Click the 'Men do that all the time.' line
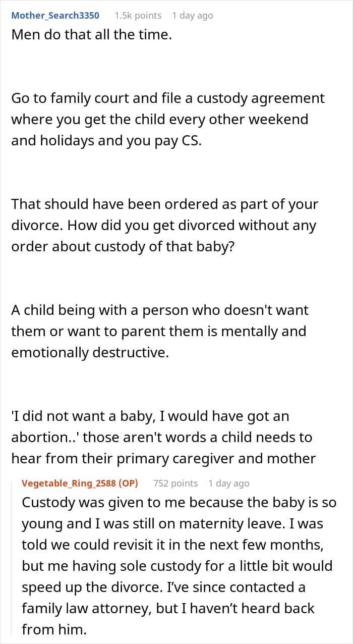The image size is (353, 644). click(x=91, y=36)
